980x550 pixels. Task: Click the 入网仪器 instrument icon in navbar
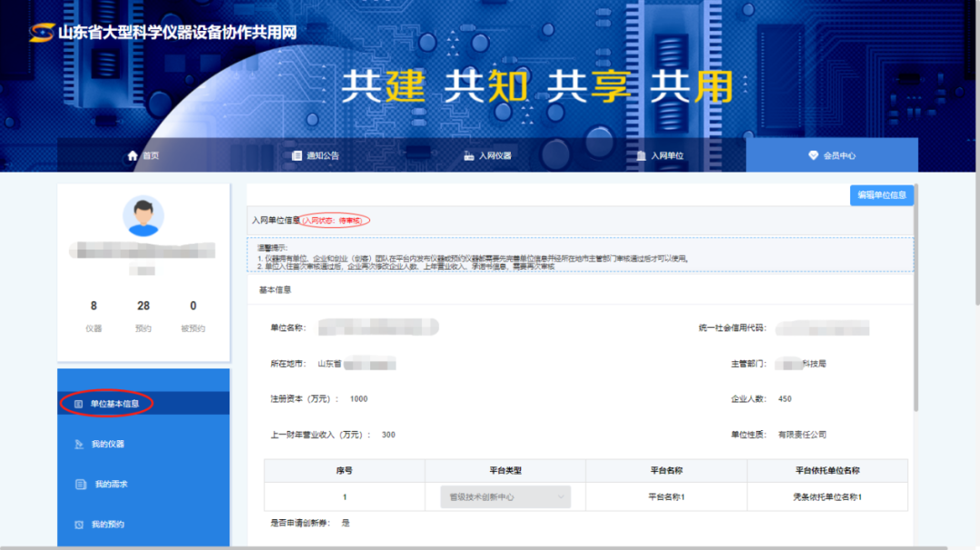click(468, 155)
